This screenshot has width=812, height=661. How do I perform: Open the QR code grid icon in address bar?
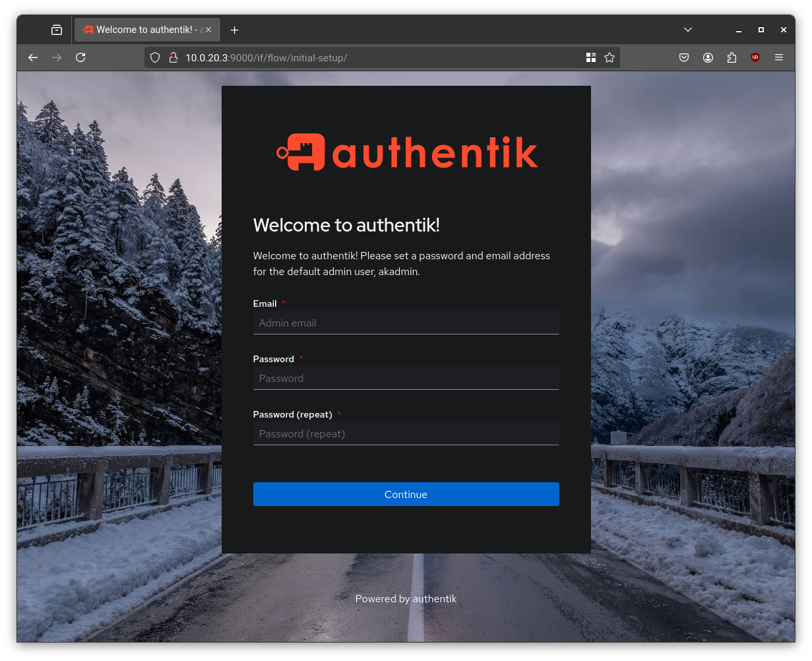pyautogui.click(x=591, y=57)
